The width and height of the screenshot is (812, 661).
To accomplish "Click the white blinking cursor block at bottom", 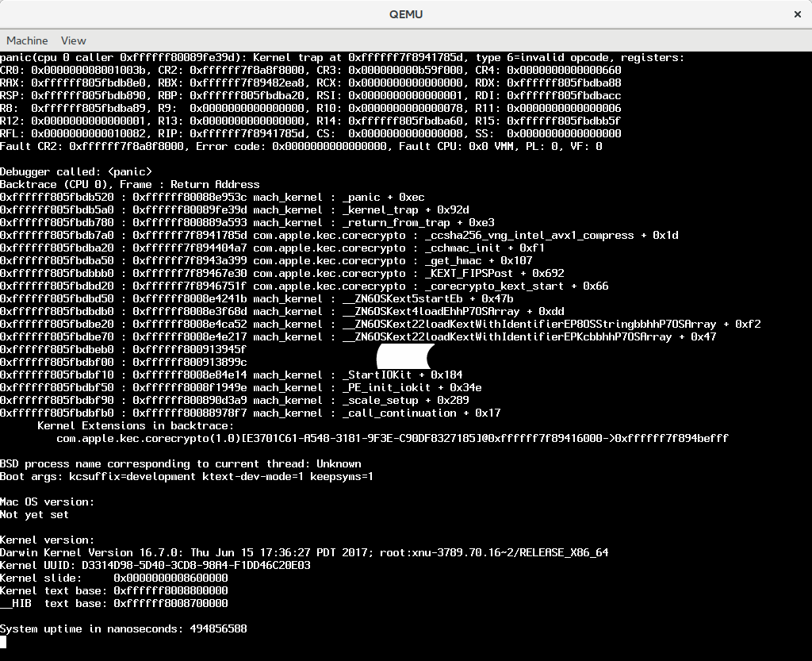I will click(x=3, y=642).
